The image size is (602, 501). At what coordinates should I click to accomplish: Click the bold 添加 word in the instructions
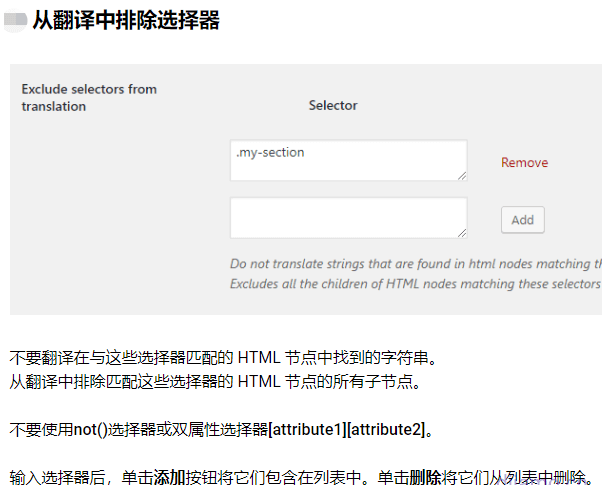pos(168,478)
